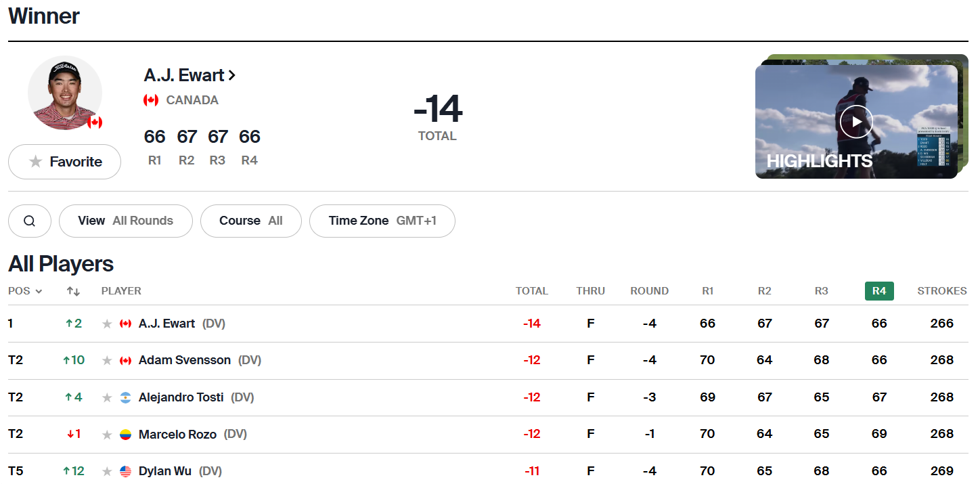This screenshot has width=980, height=484.
Task: Toggle favorite star for Adam Svensson
Action: [x=107, y=360]
